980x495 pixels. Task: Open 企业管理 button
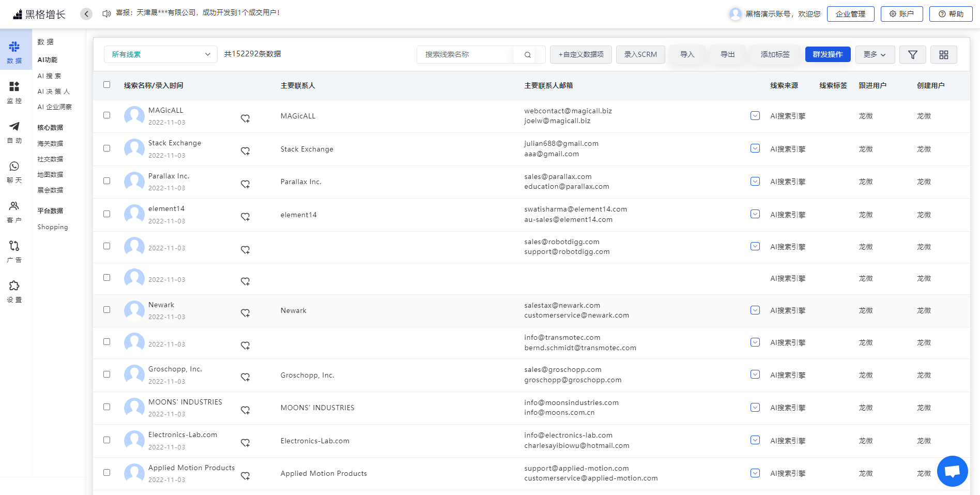pyautogui.click(x=851, y=14)
